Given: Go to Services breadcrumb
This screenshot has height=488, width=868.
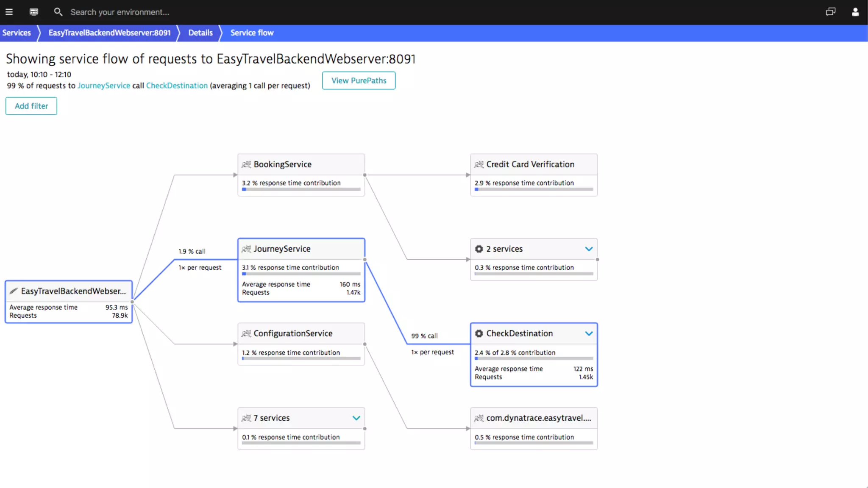Looking at the screenshot, I should (17, 33).
